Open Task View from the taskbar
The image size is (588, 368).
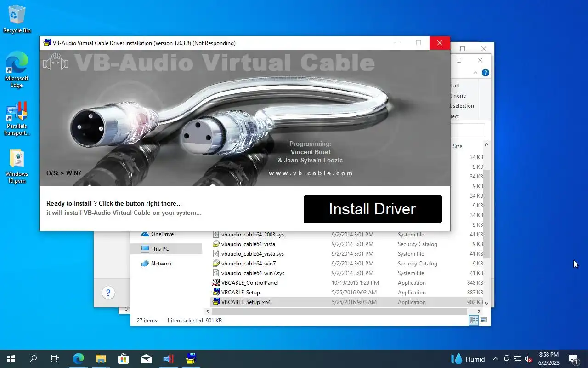click(x=55, y=359)
